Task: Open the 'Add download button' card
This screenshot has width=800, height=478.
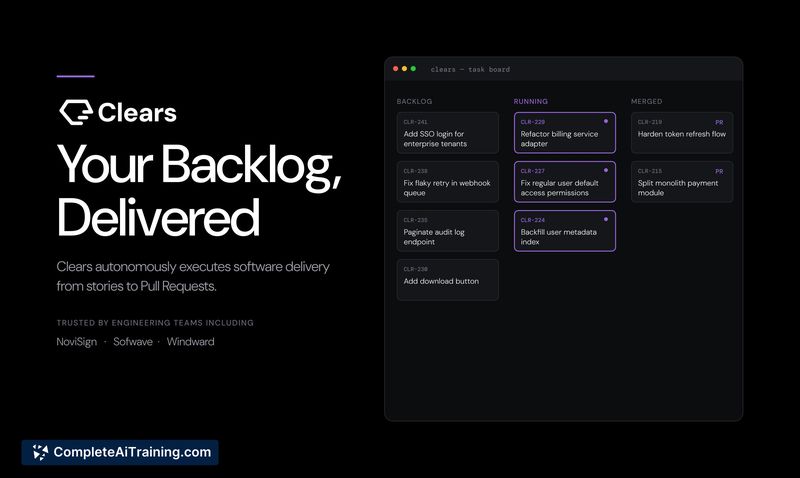Action: click(x=447, y=280)
